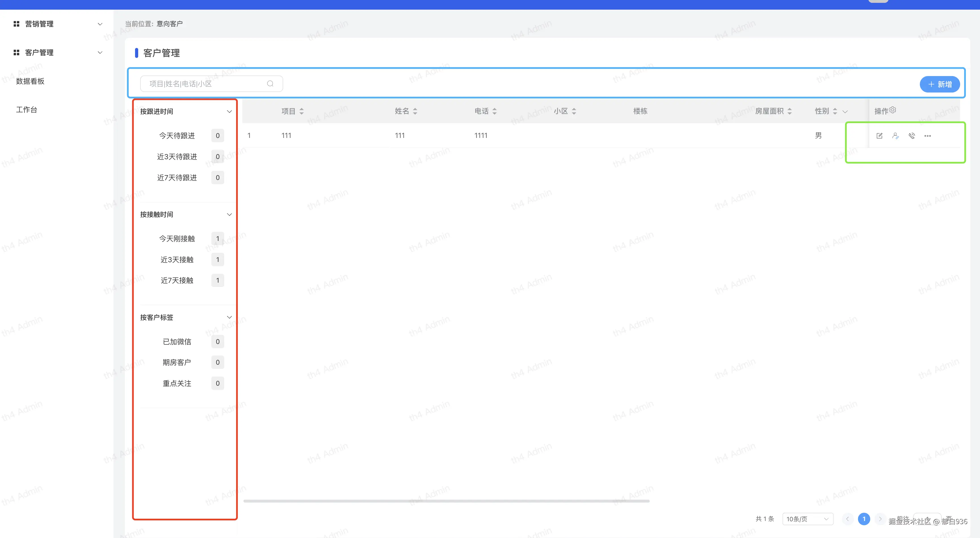Sort the table by 电话 column
Viewport: 980px width, 538px height.
494,111
